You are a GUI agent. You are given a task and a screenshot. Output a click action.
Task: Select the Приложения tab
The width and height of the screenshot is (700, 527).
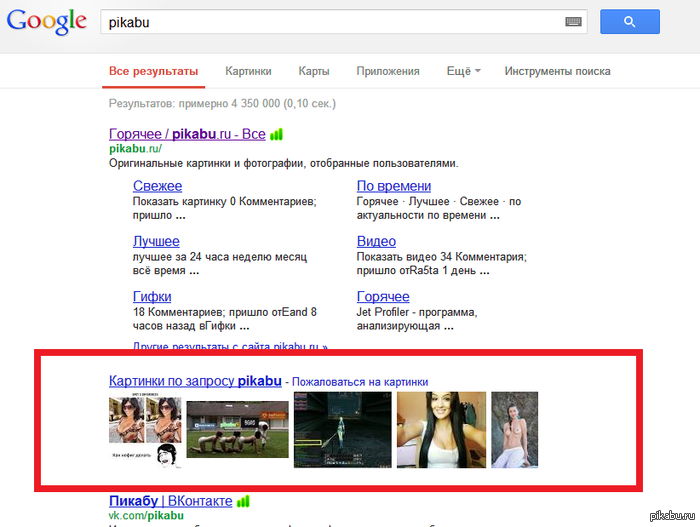(388, 71)
